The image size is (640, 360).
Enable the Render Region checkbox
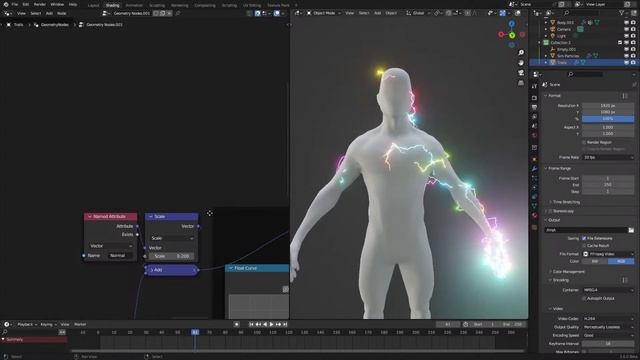point(584,142)
